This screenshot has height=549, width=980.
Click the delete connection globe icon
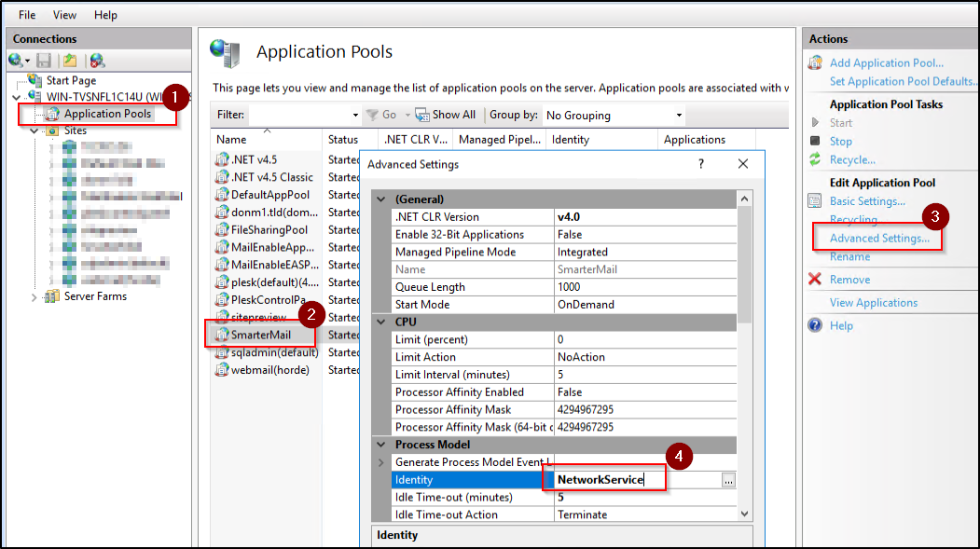point(97,61)
